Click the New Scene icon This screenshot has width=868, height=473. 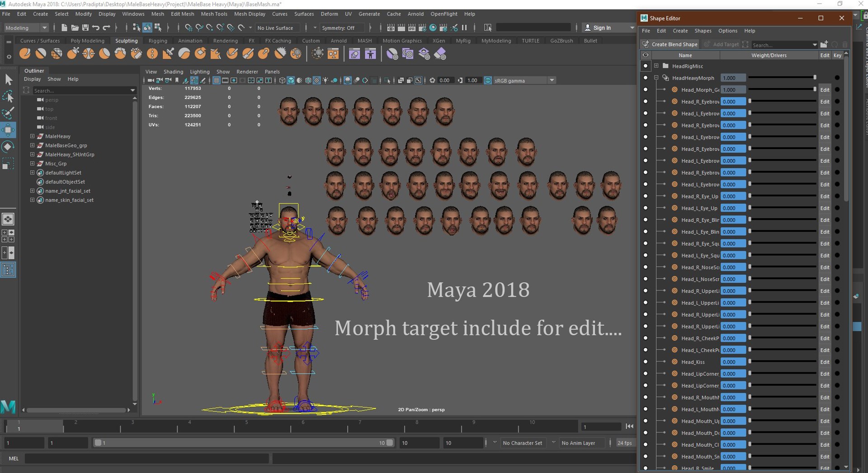point(64,28)
